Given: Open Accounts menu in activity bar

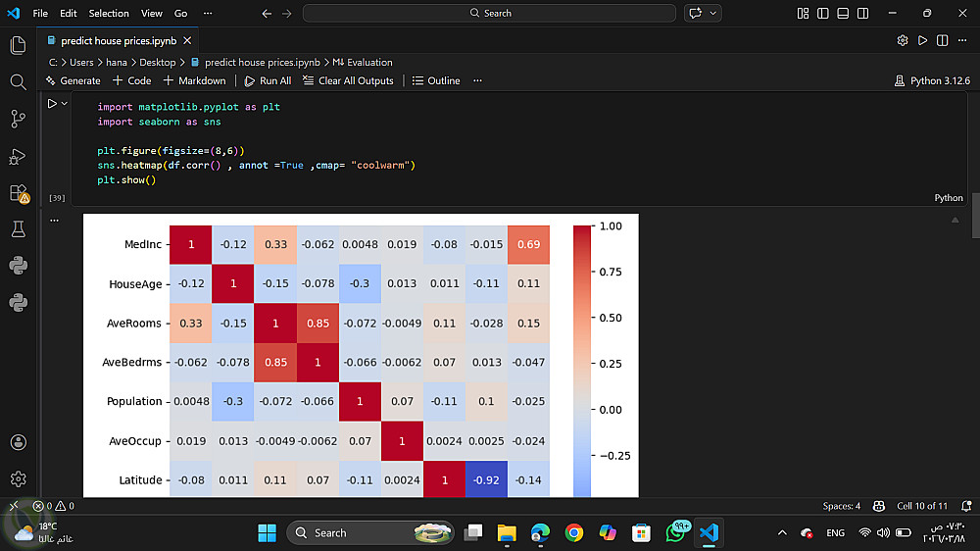Looking at the screenshot, I should [x=18, y=442].
